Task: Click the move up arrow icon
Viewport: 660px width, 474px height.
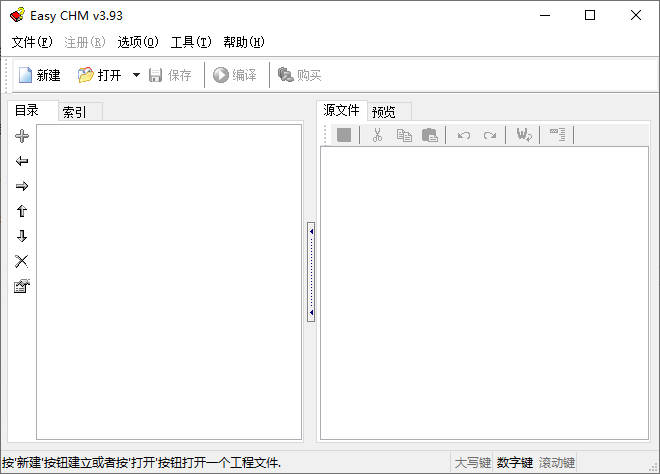Action: point(22,211)
